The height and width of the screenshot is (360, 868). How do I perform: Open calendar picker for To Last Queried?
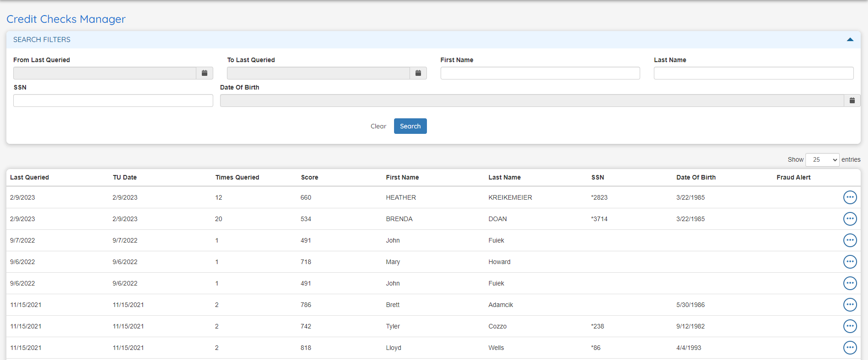tap(418, 73)
